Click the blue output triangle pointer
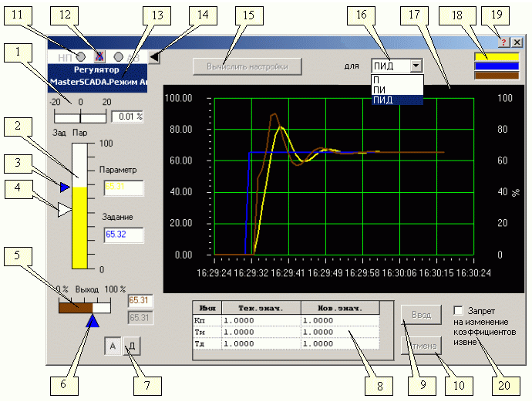532x402 pixels. point(93,321)
